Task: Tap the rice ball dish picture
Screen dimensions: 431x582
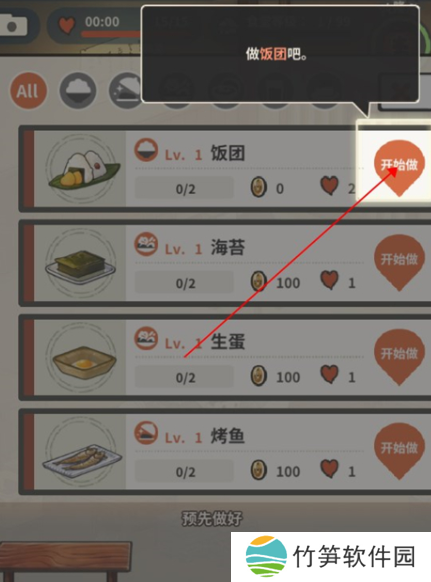Action: (82, 169)
